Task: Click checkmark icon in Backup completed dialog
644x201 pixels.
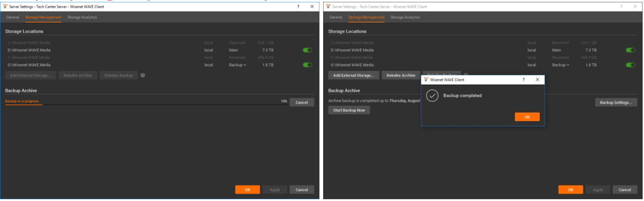Action: point(433,96)
